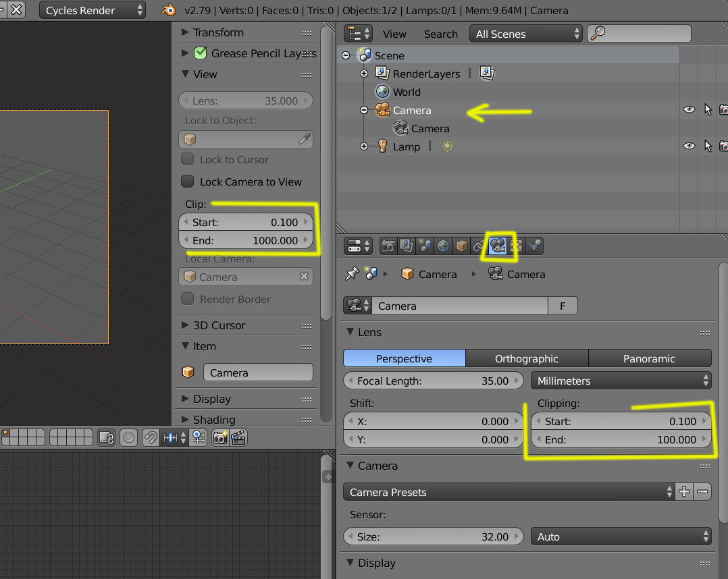The image size is (728, 579).
Task: Open the Camera Presets dropdown
Action: (x=509, y=492)
